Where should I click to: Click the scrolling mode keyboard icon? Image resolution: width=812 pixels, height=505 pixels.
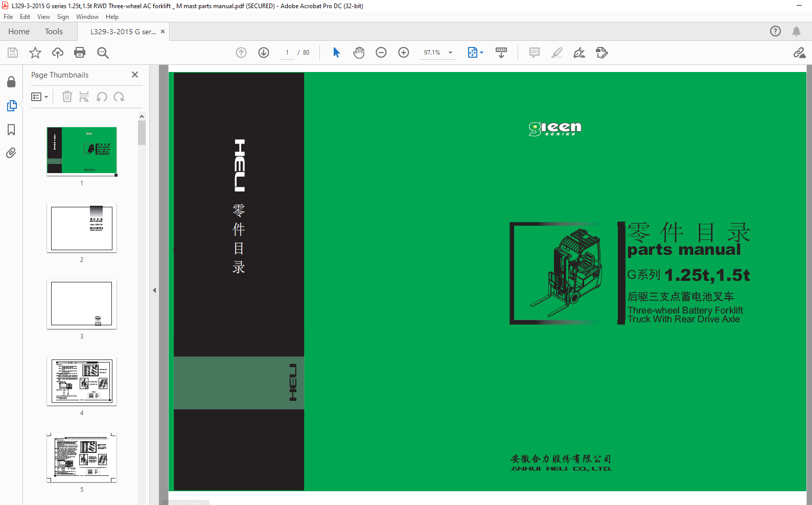coord(501,53)
